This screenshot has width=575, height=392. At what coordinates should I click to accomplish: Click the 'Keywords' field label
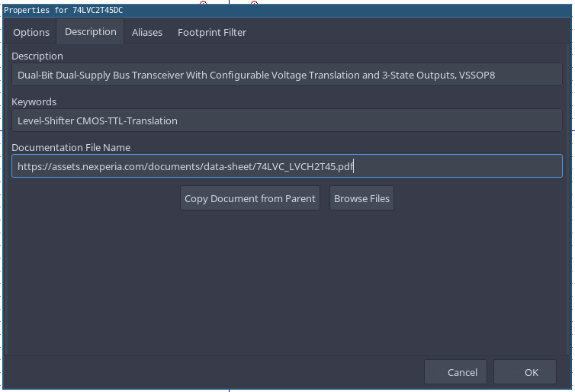click(x=34, y=101)
